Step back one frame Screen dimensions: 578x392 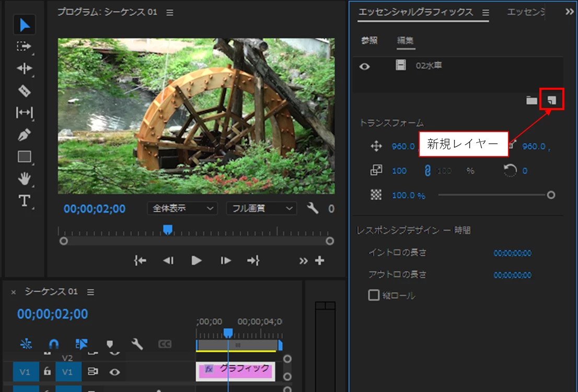pos(168,260)
